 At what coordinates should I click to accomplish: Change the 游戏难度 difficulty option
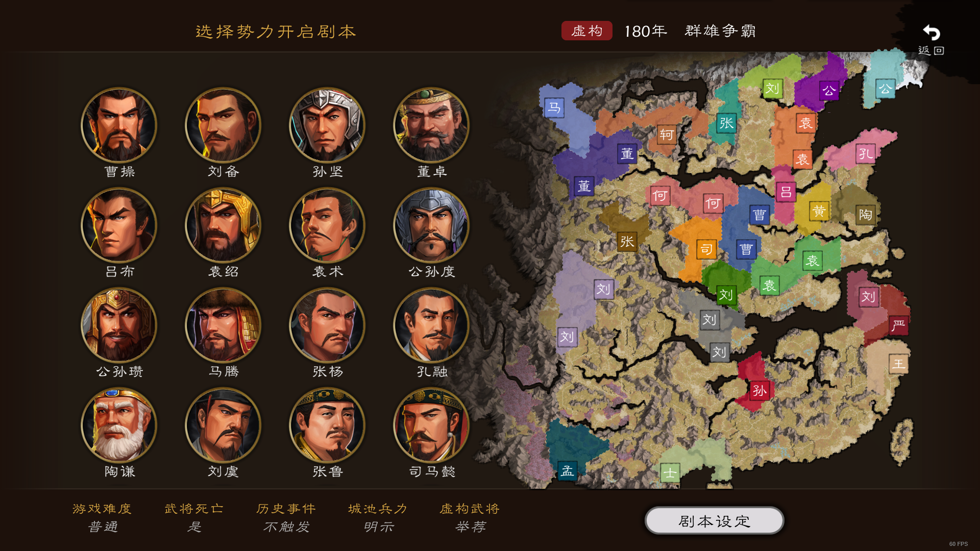coord(102,517)
